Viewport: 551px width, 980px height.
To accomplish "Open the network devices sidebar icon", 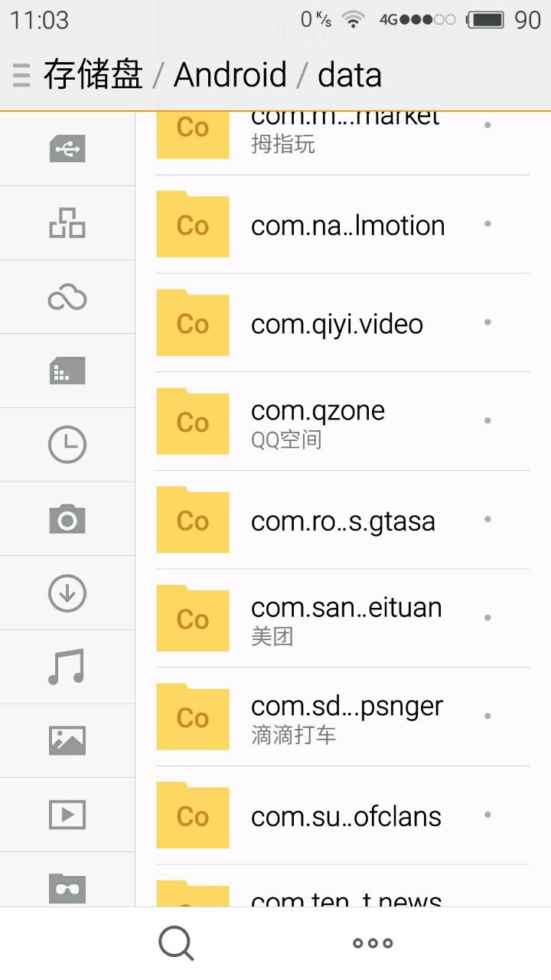I will click(67, 223).
